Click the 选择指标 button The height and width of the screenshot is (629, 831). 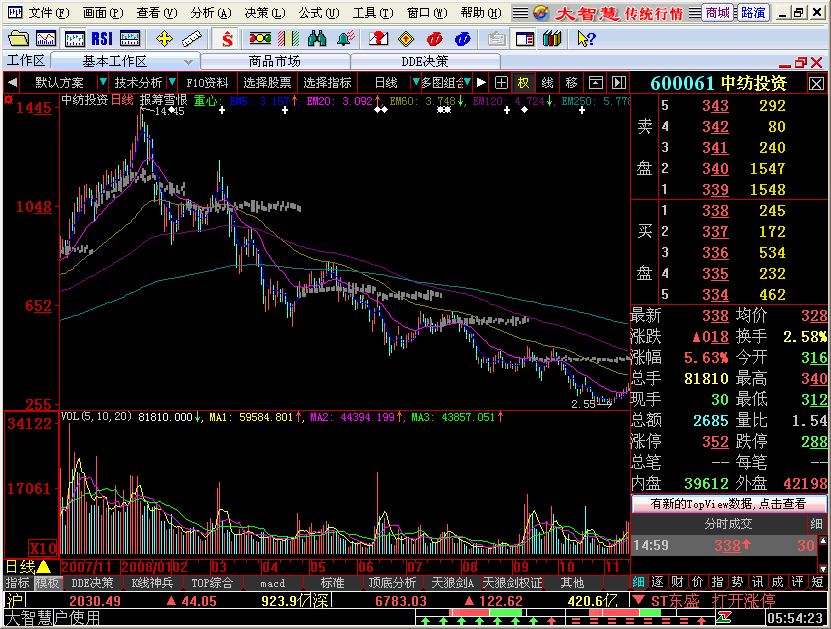[327, 83]
